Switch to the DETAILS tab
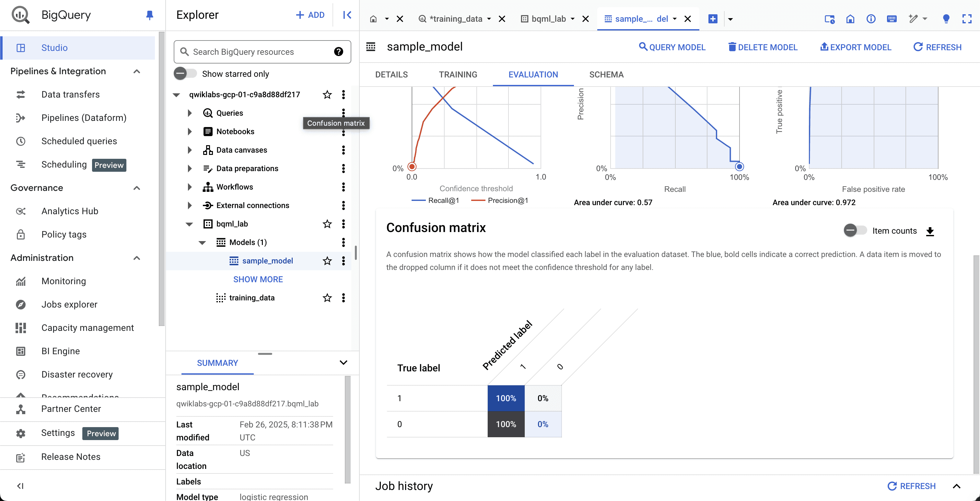The width and height of the screenshot is (980, 501). click(x=391, y=75)
